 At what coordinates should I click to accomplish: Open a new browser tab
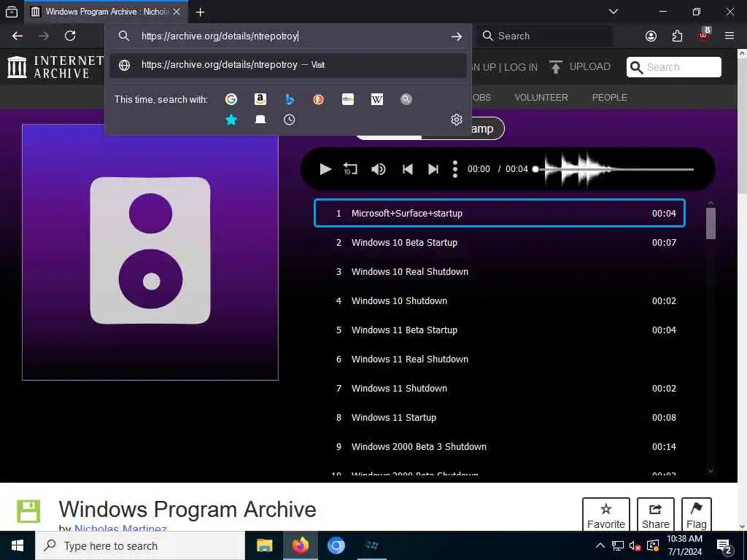pyautogui.click(x=200, y=12)
